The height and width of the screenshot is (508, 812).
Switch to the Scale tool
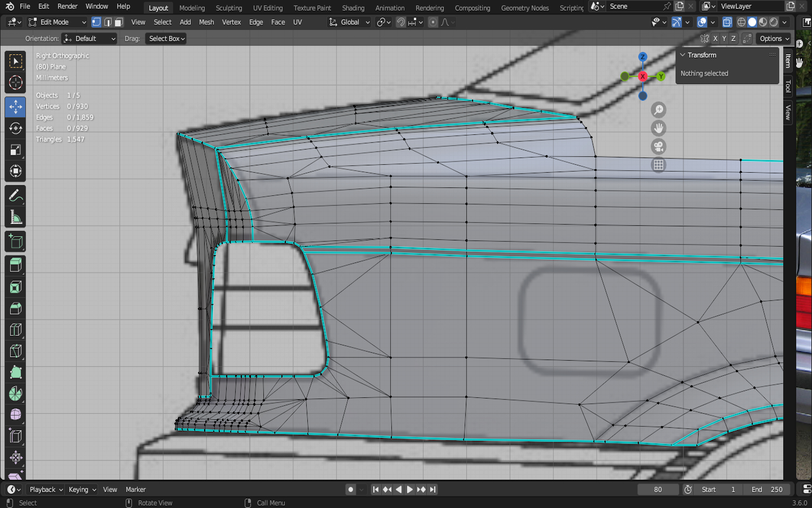[15, 150]
